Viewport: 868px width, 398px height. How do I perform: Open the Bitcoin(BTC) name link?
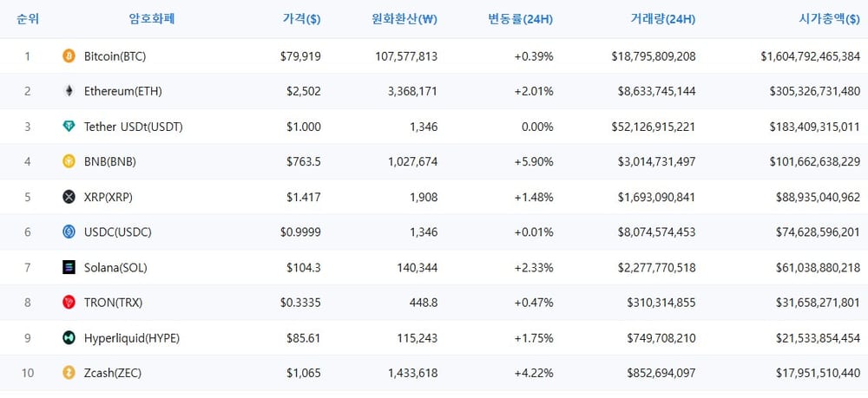pos(115,56)
